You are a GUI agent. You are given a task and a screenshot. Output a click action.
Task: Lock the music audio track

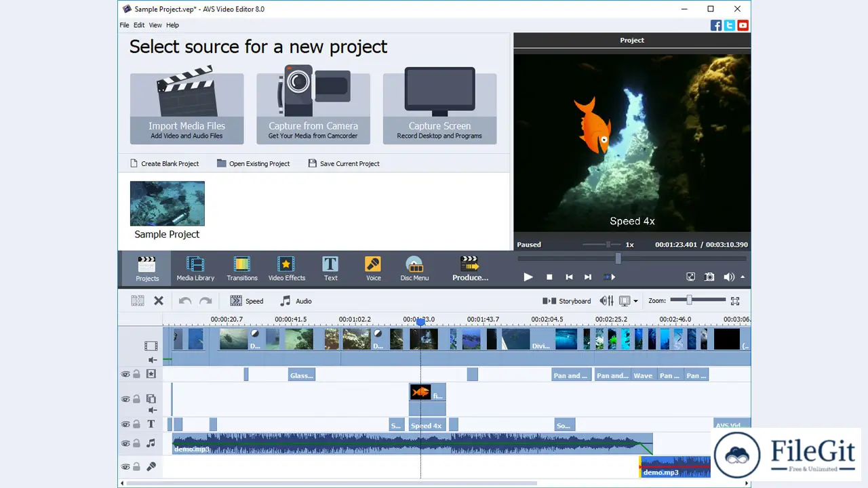click(x=136, y=443)
